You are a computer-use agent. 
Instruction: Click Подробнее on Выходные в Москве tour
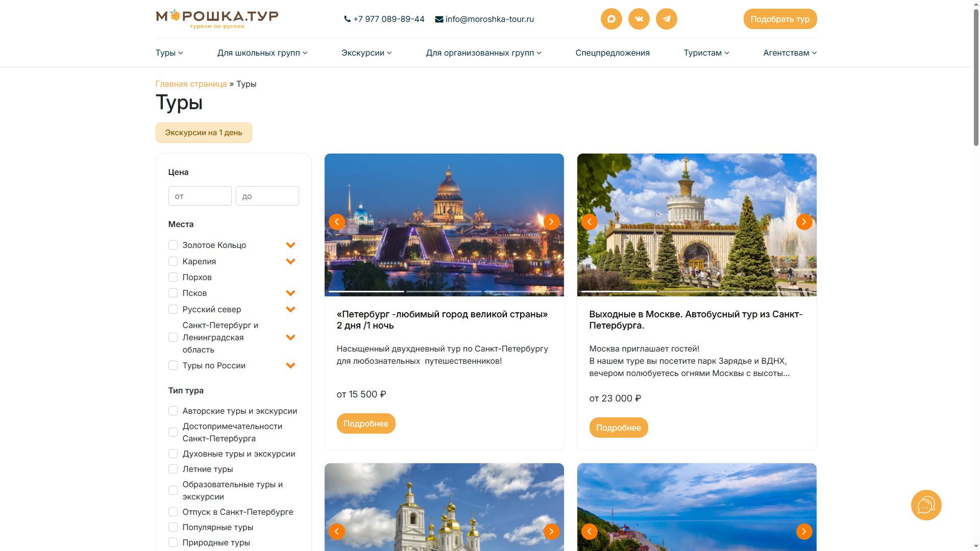tap(619, 428)
